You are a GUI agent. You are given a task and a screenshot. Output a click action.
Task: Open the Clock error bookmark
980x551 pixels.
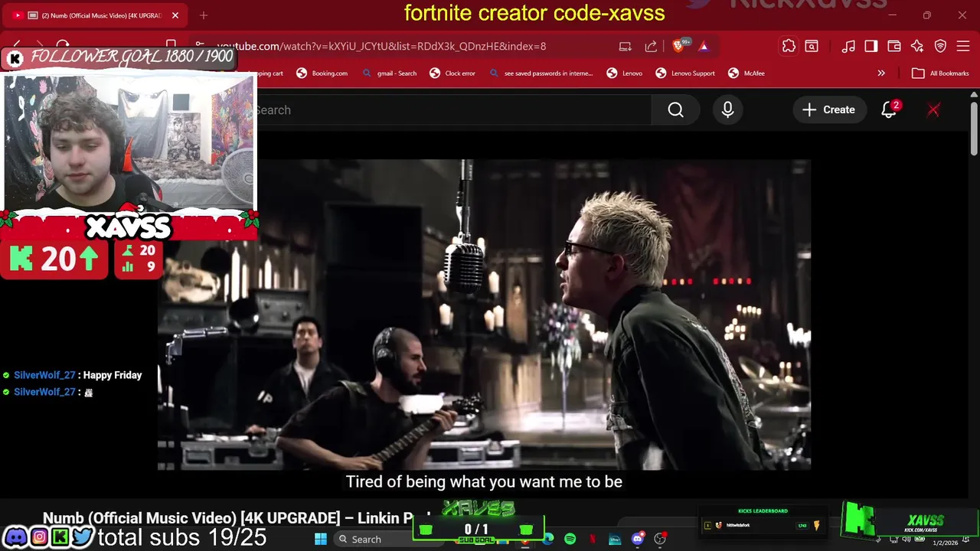pyautogui.click(x=452, y=73)
